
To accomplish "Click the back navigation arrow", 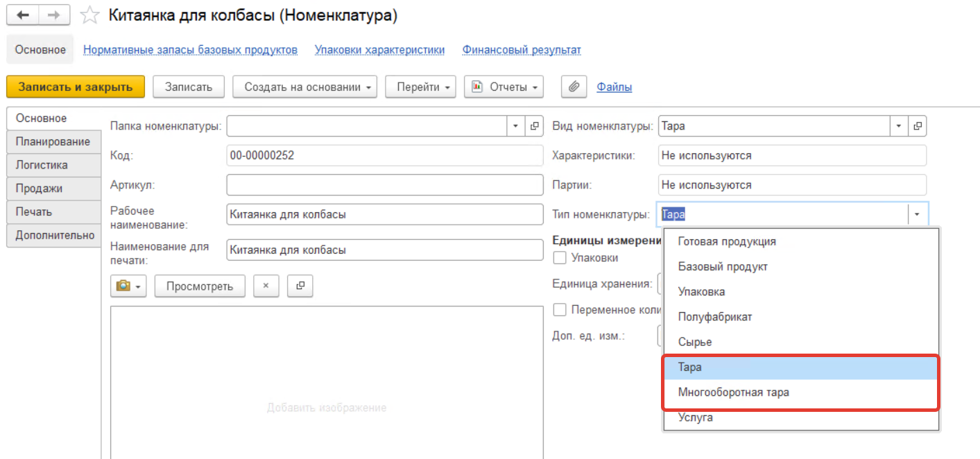I will click(x=22, y=15).
